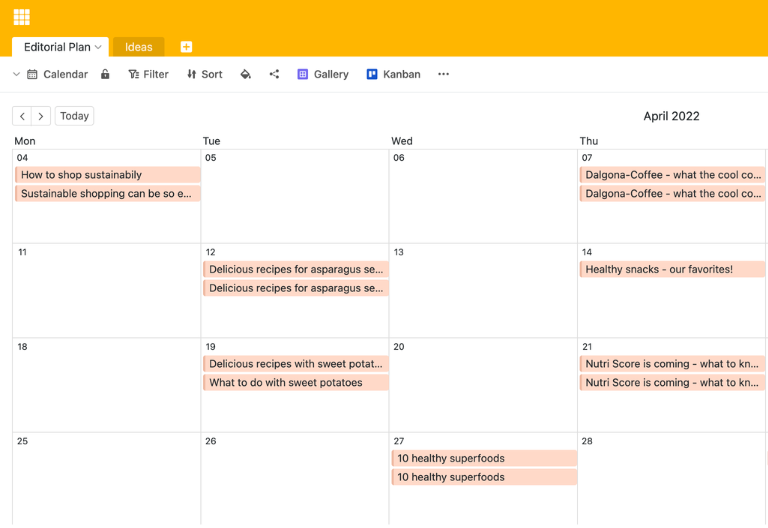Select the day cell for the 11

pyautogui.click(x=107, y=291)
